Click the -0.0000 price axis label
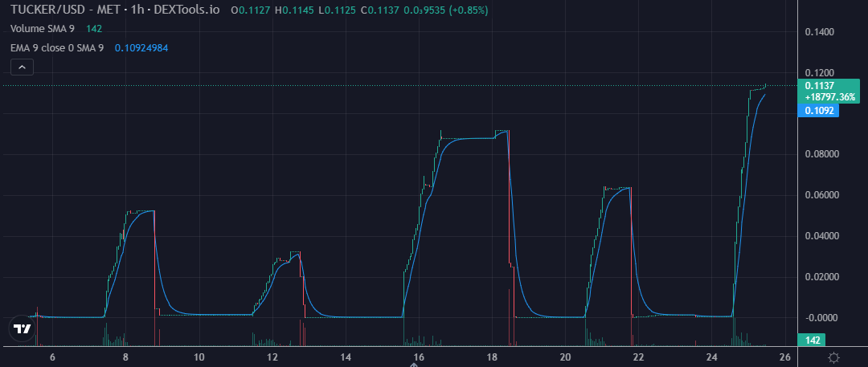 [x=821, y=318]
